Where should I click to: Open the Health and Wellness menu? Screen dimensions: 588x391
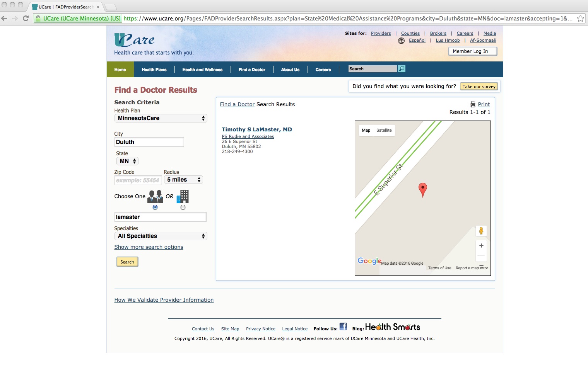pos(202,70)
